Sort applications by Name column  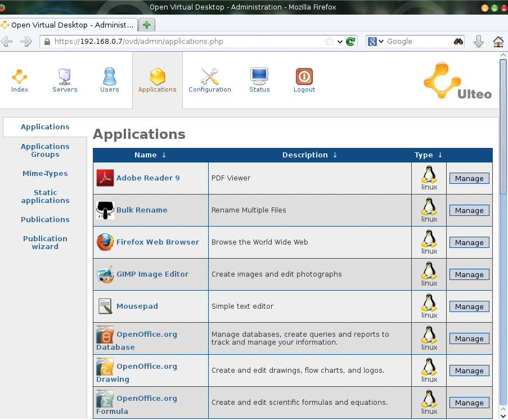coord(150,155)
